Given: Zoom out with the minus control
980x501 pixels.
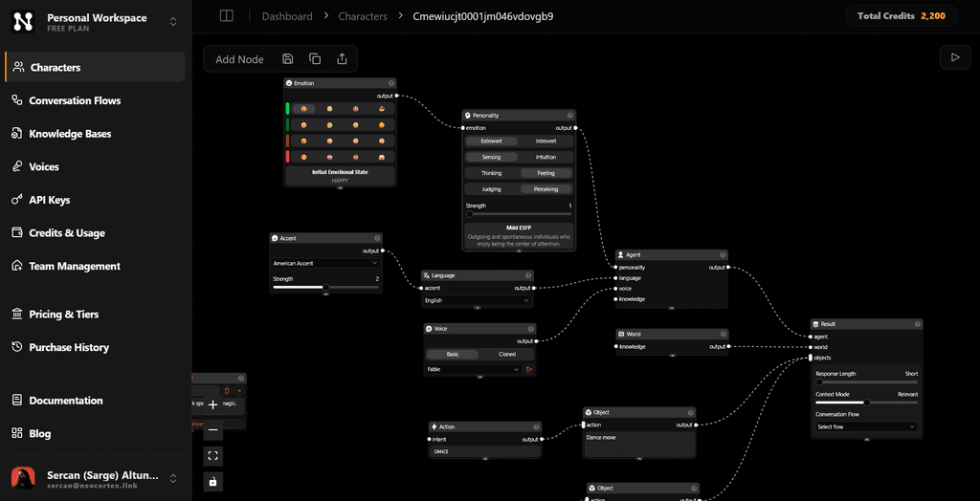Looking at the screenshot, I should pyautogui.click(x=213, y=430).
